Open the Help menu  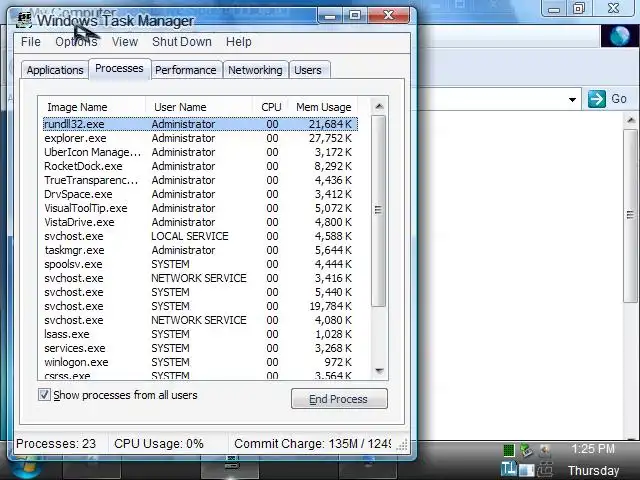(239, 42)
